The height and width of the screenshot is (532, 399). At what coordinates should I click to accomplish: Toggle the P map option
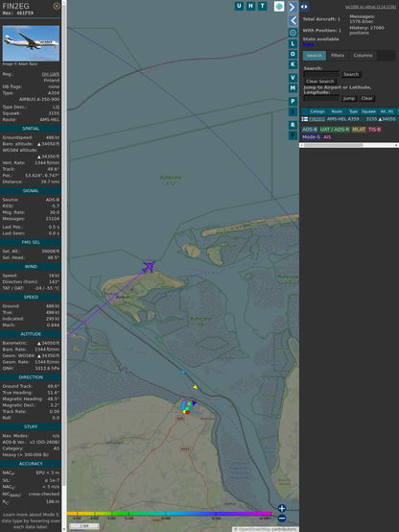293,101
